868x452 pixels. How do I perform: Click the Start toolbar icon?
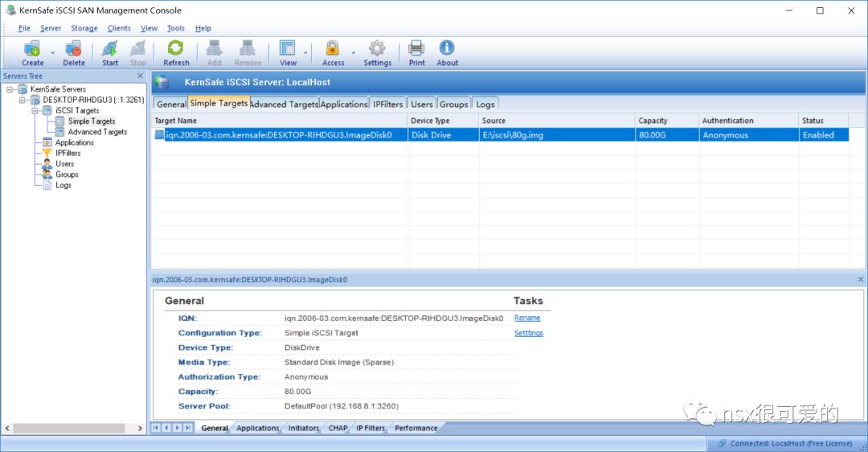tap(109, 49)
